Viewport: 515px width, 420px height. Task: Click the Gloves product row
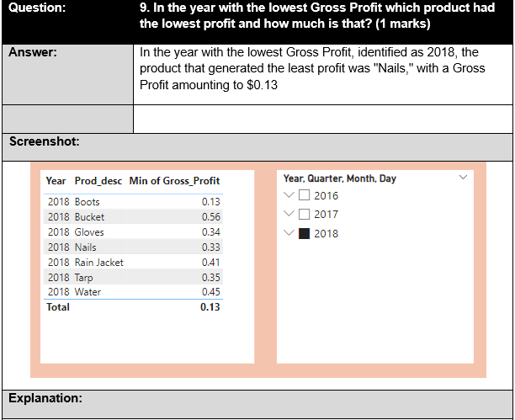89,232
